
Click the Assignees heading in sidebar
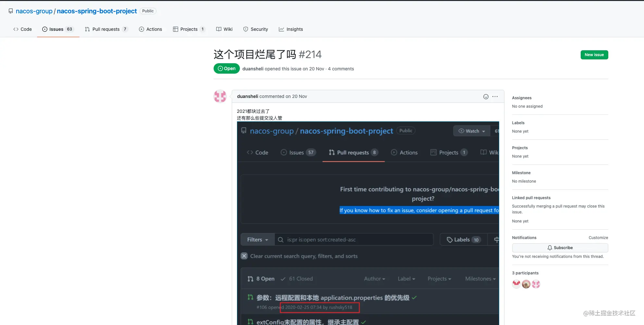(x=522, y=98)
